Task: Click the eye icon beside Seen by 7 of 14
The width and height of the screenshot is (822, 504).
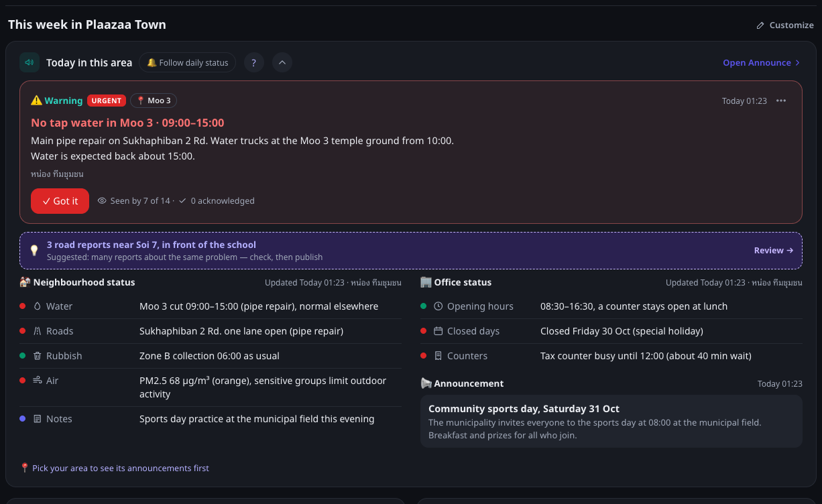Action: pyautogui.click(x=102, y=200)
